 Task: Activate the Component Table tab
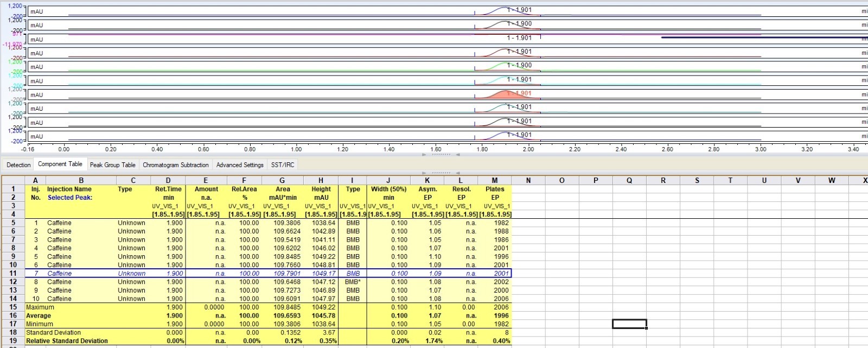(60, 164)
